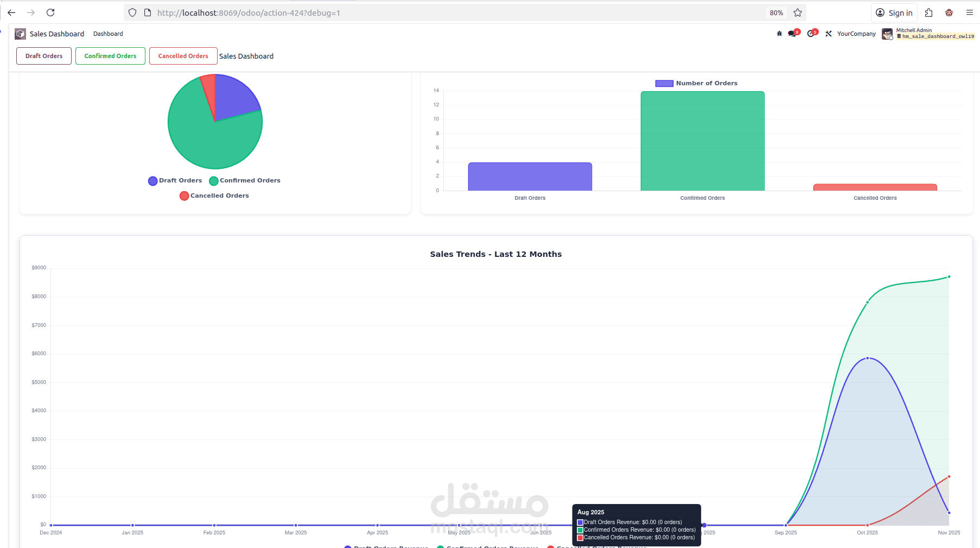Toggle Cancelled Orders pie legend item
The height and width of the screenshot is (548, 980).
[214, 196]
